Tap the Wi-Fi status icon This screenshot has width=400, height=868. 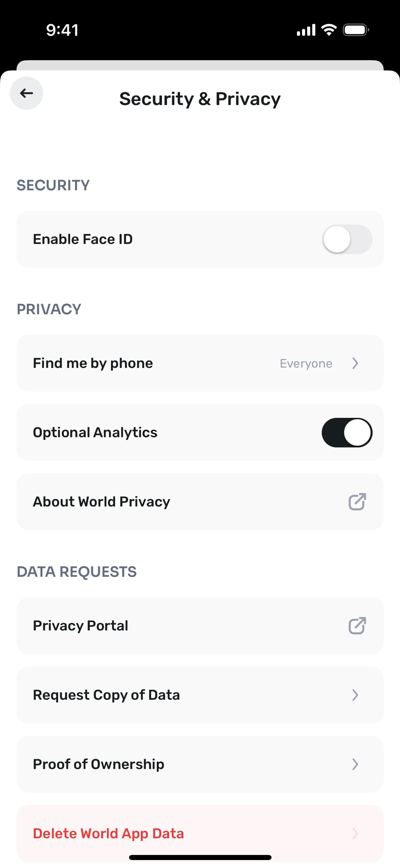point(329,30)
